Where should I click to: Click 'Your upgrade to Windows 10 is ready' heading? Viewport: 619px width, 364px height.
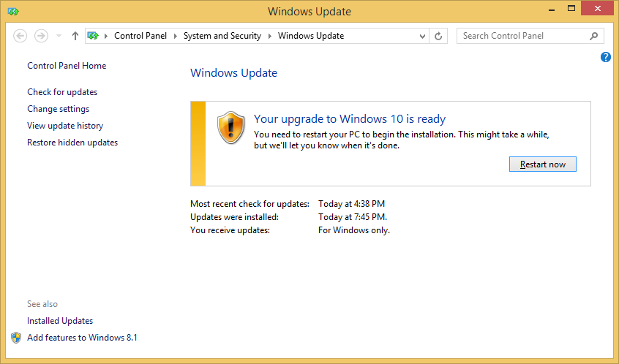pos(350,118)
